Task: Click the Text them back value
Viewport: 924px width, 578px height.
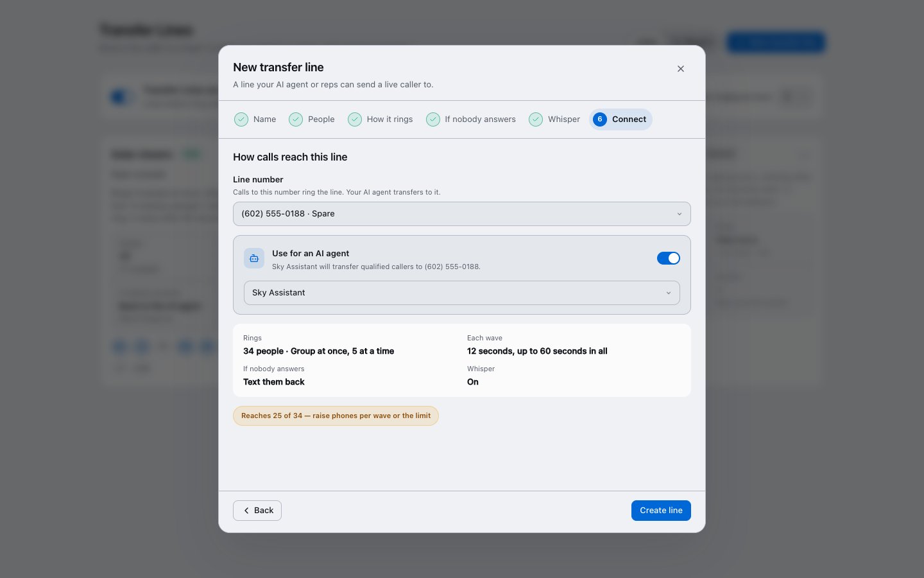Action: [274, 382]
